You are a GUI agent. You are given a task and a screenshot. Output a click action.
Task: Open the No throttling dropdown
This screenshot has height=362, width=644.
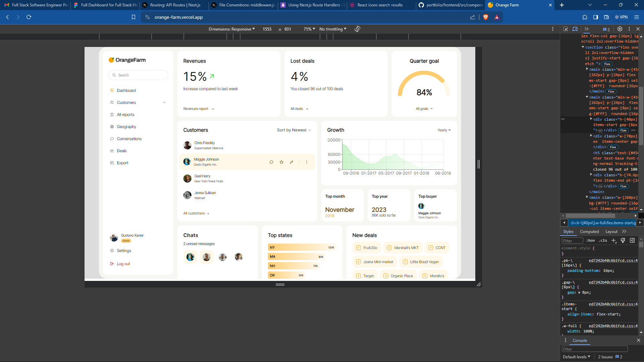[333, 29]
